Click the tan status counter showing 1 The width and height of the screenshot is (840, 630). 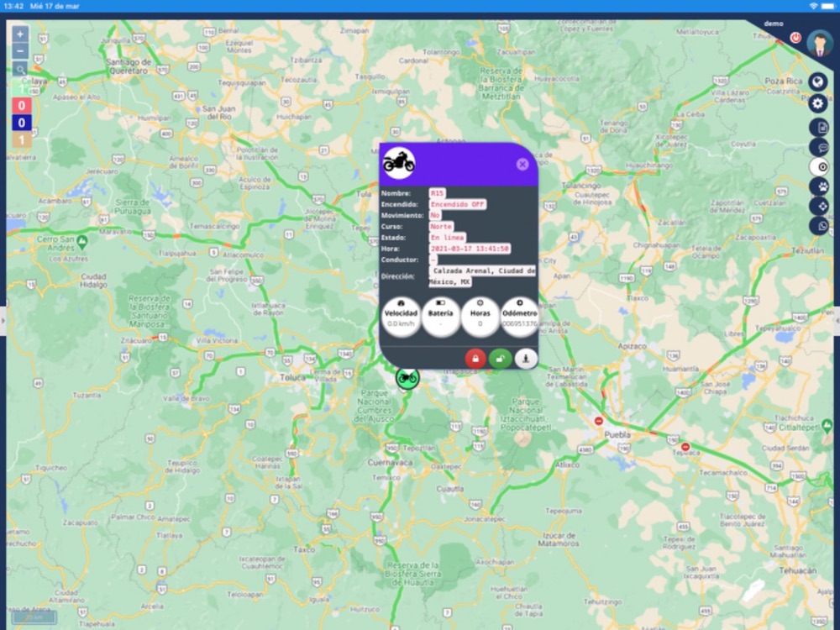tap(22, 140)
